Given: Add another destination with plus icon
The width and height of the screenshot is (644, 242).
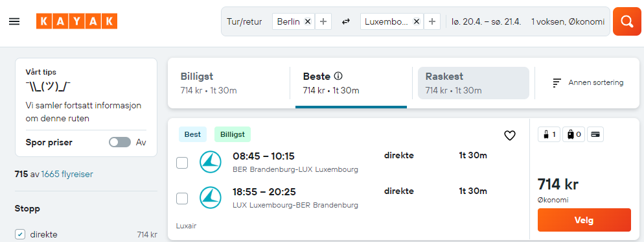Looking at the screenshot, I should [x=431, y=21].
